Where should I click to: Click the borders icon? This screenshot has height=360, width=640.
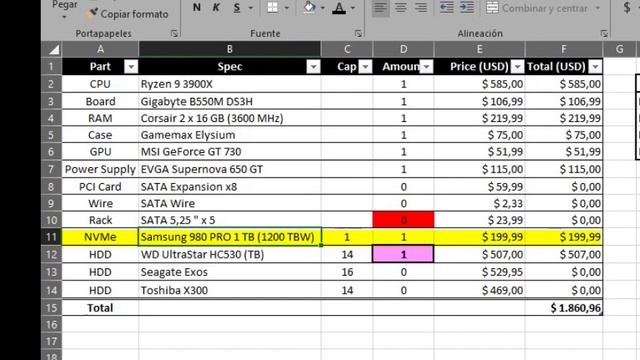coord(272,7)
